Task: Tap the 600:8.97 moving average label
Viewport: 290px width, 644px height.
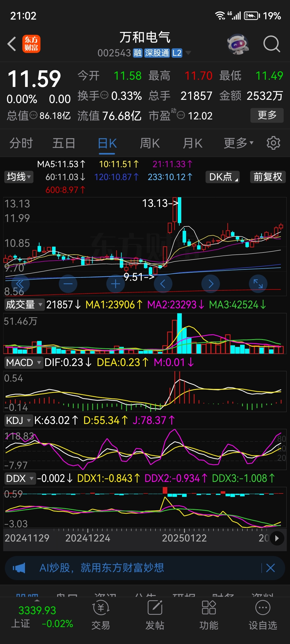Action: (66, 190)
